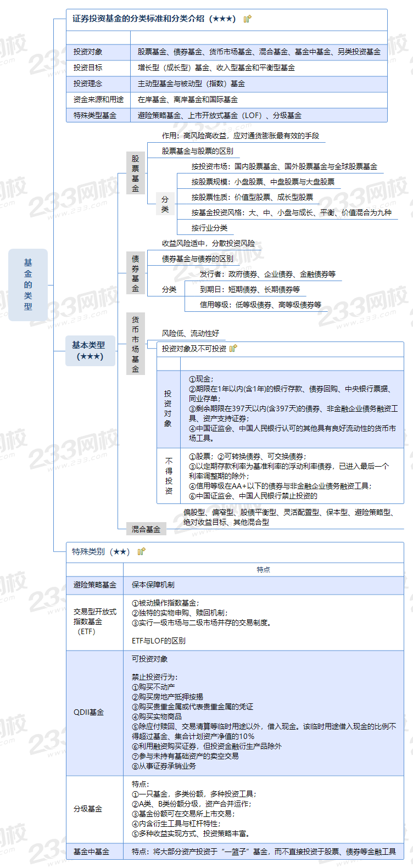The width and height of the screenshot is (413, 868).
Task: Open note icon beside 证券投资基金的分类标准和分类介绍
Action: (247, 19)
